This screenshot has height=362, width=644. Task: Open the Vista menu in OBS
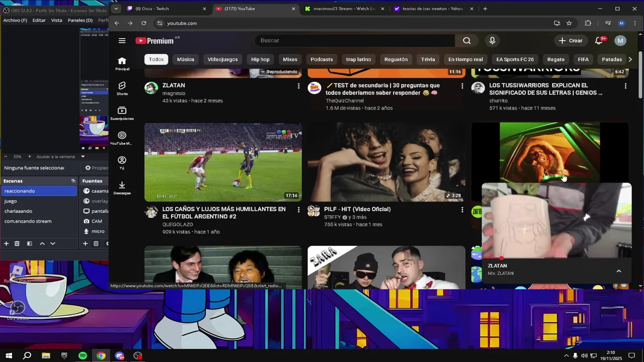click(57, 20)
